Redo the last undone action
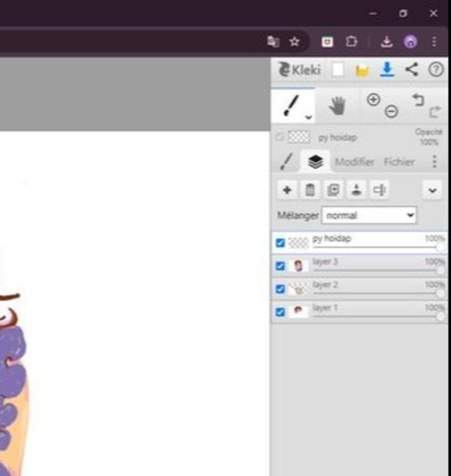451x476 pixels. coord(435,112)
